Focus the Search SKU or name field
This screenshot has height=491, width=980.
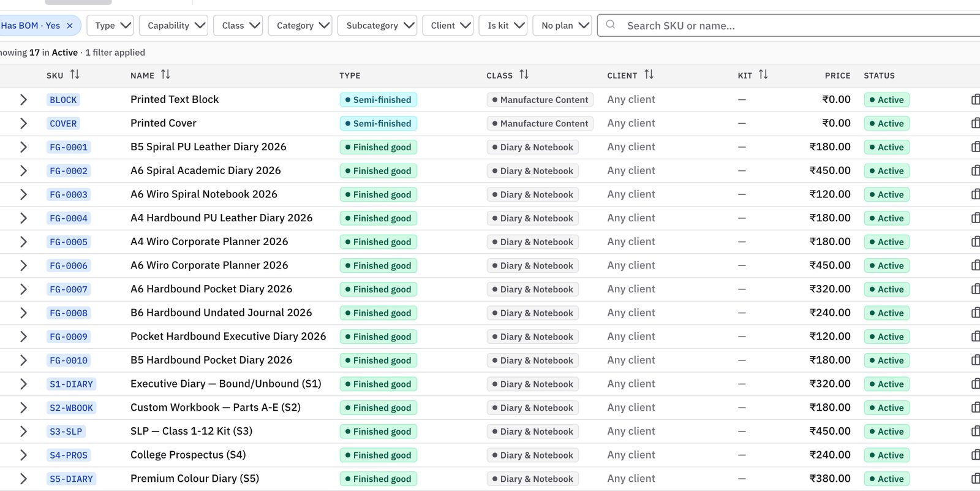(x=789, y=26)
